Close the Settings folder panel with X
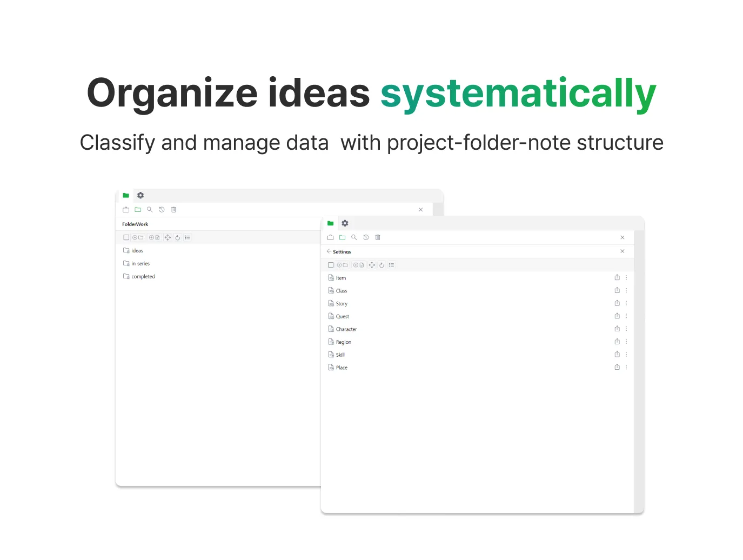The width and height of the screenshot is (743, 560). [x=622, y=251]
